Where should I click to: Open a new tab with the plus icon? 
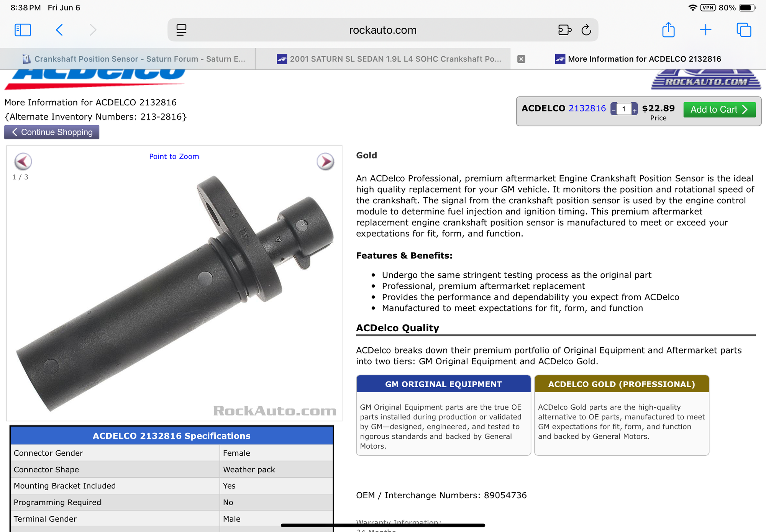click(705, 30)
